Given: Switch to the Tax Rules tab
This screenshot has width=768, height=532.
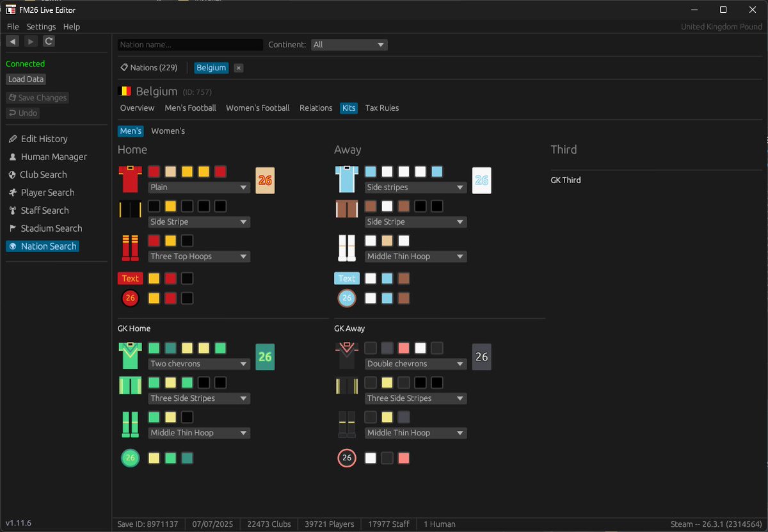Looking at the screenshot, I should 382,108.
